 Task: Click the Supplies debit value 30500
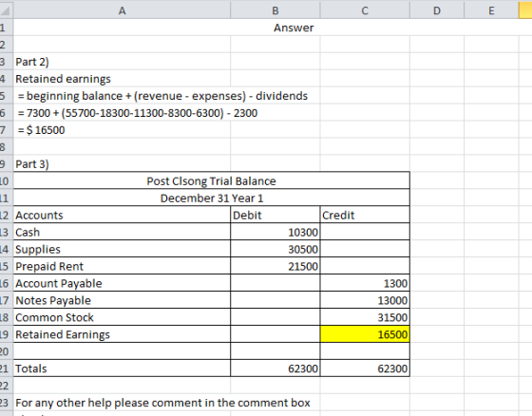(x=275, y=249)
